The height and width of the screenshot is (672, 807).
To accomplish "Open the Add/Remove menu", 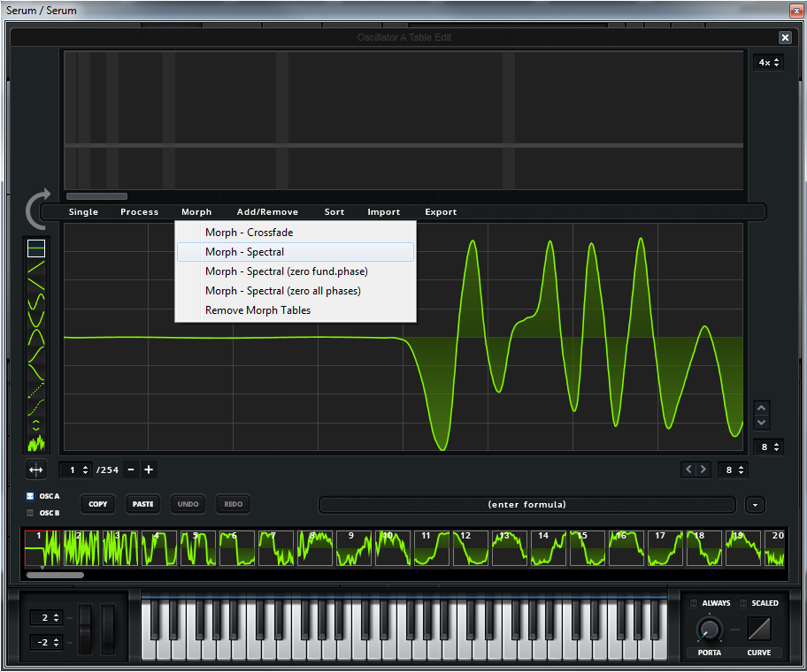I will [x=267, y=212].
